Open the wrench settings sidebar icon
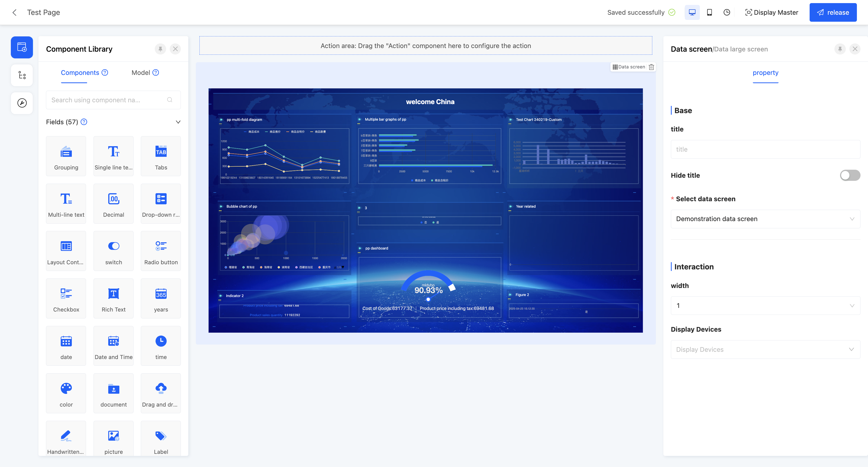Screen dimensions: 868x467 point(22,103)
